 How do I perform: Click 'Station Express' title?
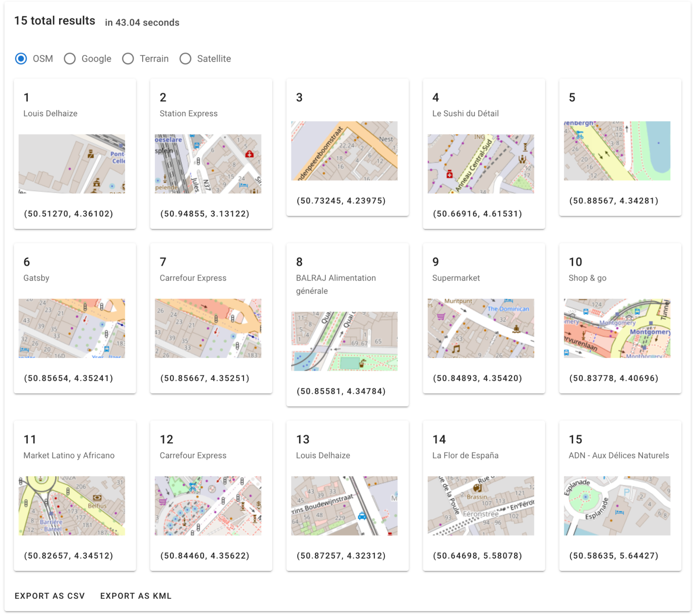pyautogui.click(x=188, y=113)
